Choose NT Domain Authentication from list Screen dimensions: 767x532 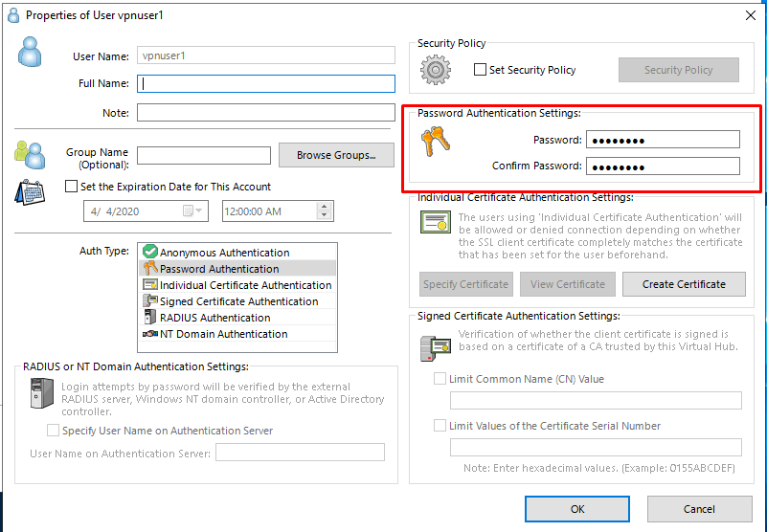coord(223,334)
